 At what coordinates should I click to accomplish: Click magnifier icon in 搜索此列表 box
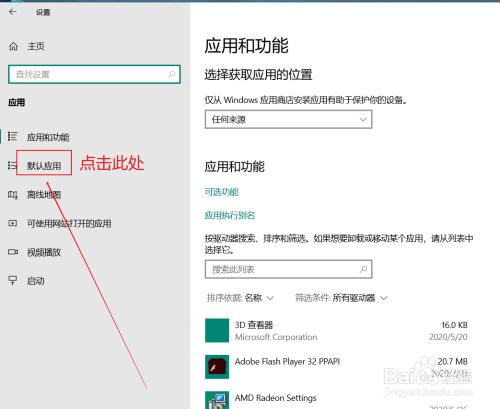363,269
